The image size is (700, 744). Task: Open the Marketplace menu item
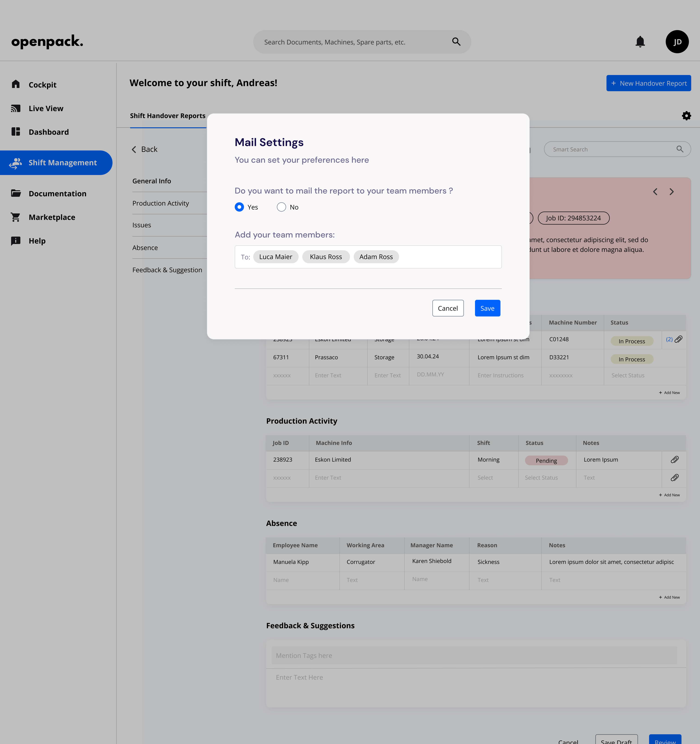[52, 217]
